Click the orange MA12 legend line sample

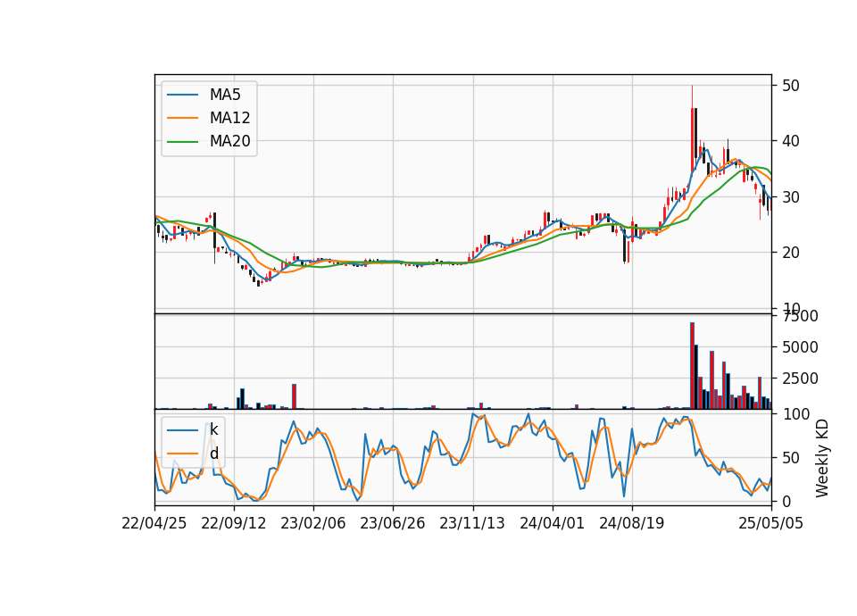pos(182,118)
